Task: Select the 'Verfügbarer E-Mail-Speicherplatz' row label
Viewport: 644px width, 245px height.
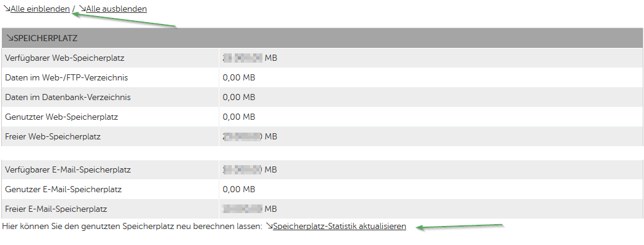Action: 68,169
